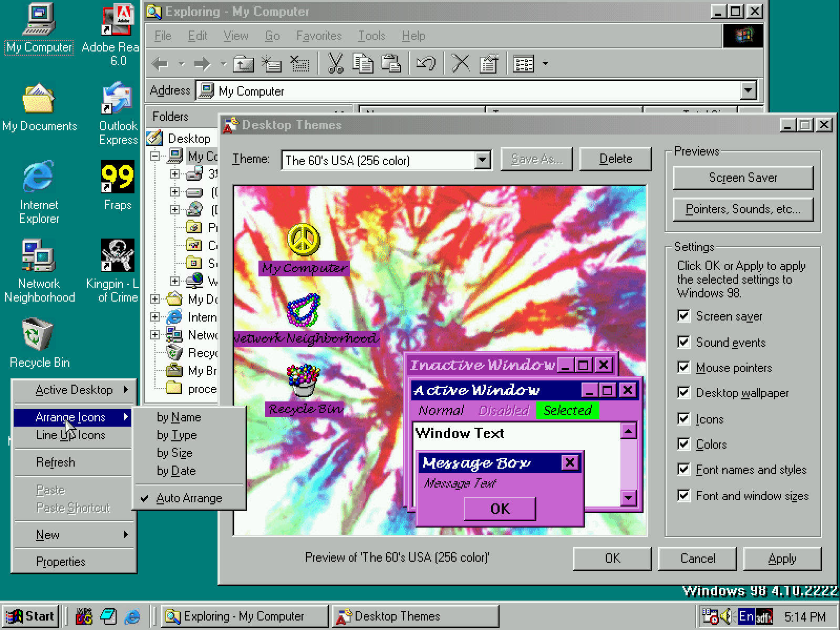Click Apply in Desktop Themes
This screenshot has width=840, height=630.
click(x=782, y=559)
